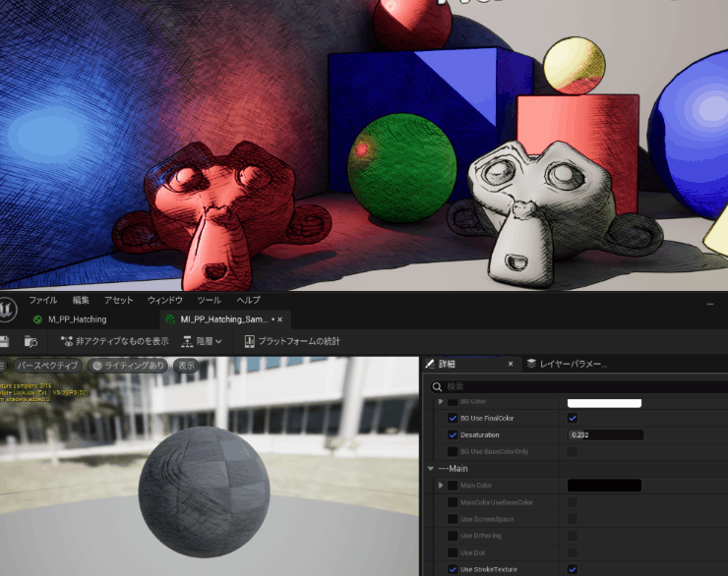This screenshot has width=728, height=576.
Task: Open the ツール menu
Action: [210, 301]
